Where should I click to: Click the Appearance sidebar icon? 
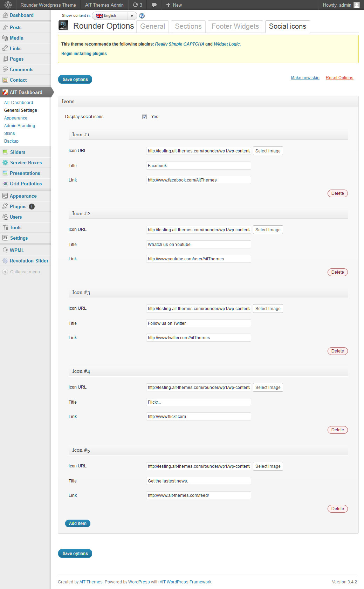click(5, 196)
